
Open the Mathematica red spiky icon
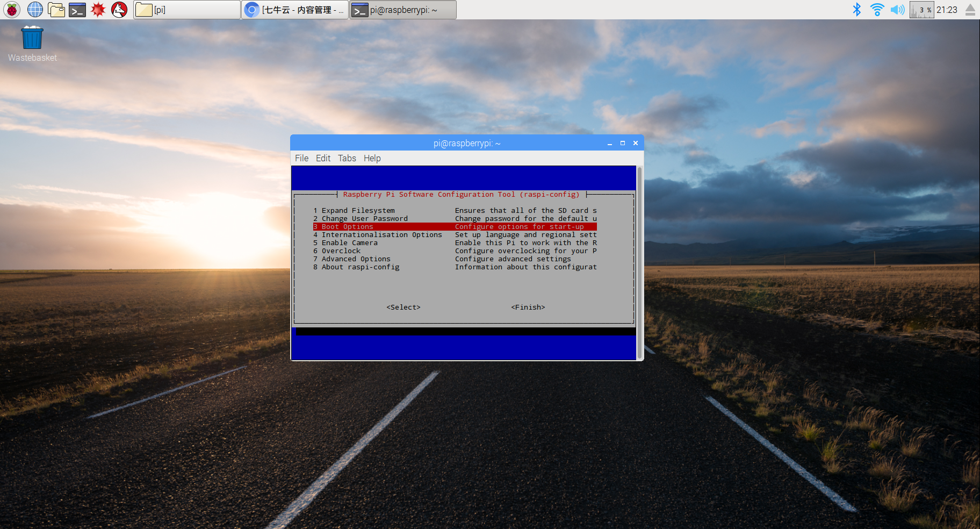pos(98,10)
